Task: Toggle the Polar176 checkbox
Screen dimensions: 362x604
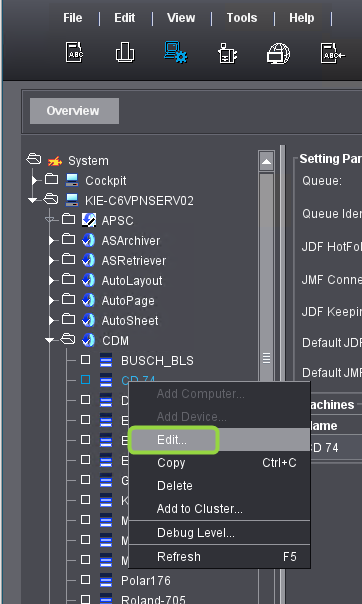Action: [85, 580]
